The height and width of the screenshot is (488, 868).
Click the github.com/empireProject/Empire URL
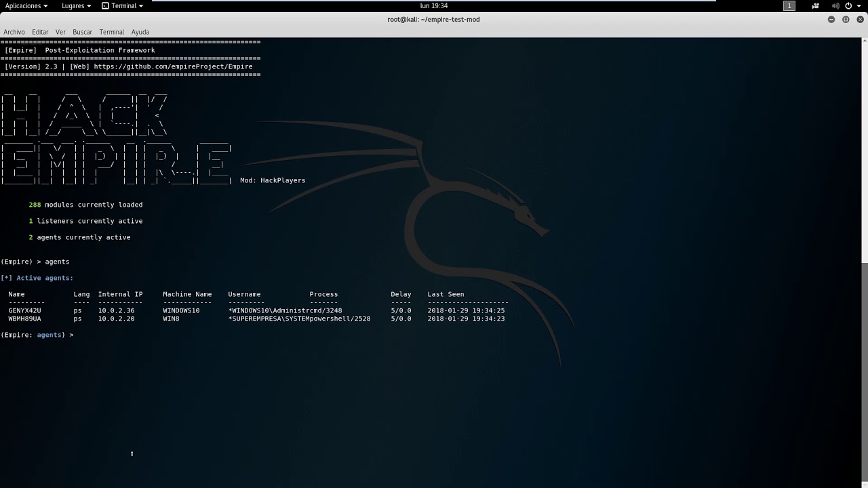pyautogui.click(x=173, y=66)
